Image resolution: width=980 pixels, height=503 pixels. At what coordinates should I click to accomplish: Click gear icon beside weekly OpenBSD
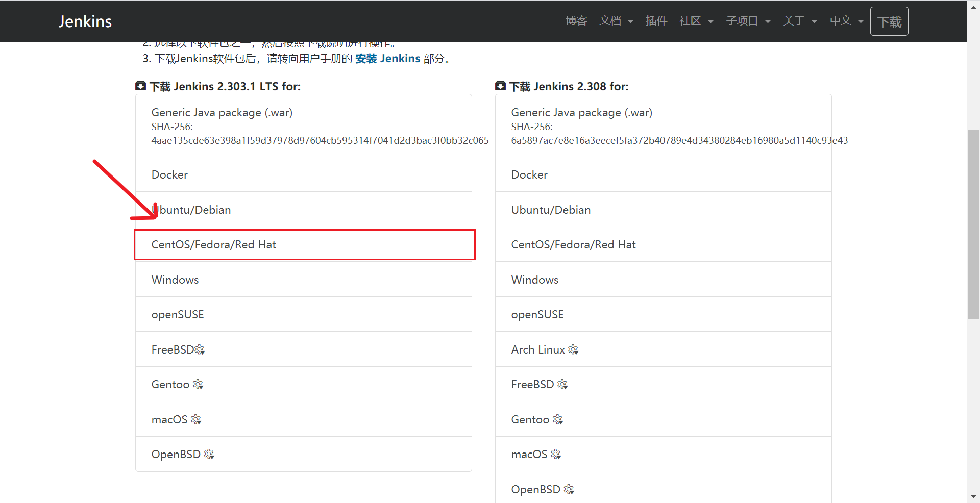tap(569, 490)
